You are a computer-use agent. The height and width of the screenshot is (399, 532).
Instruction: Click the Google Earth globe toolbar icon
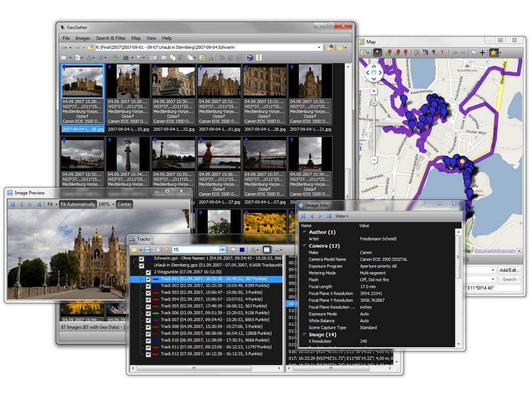[x=250, y=58]
